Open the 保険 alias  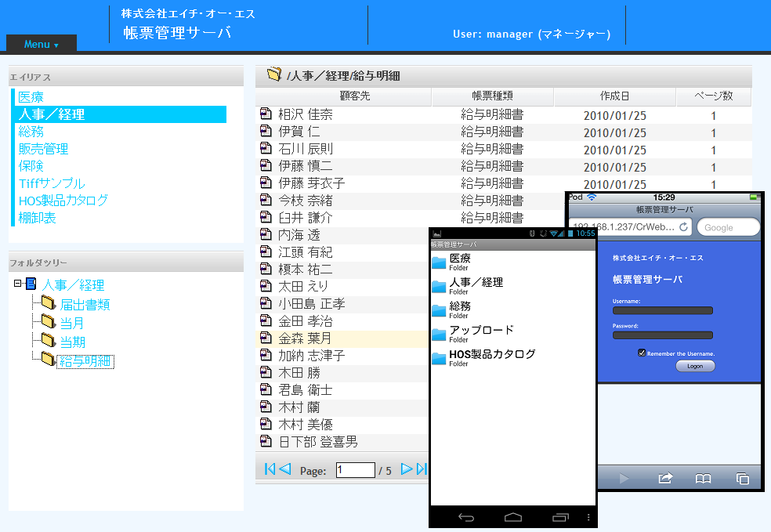[31, 165]
